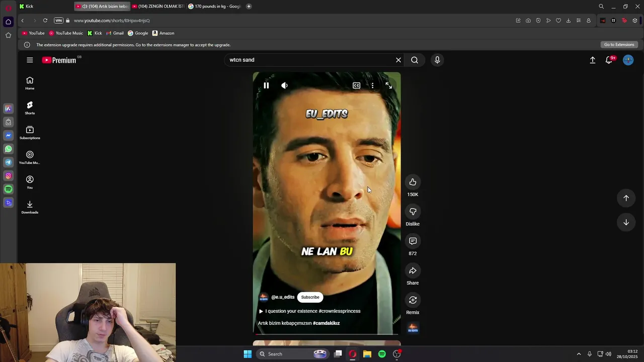Pause the Short with the pause button
The width and height of the screenshot is (644, 362).
(x=266, y=85)
